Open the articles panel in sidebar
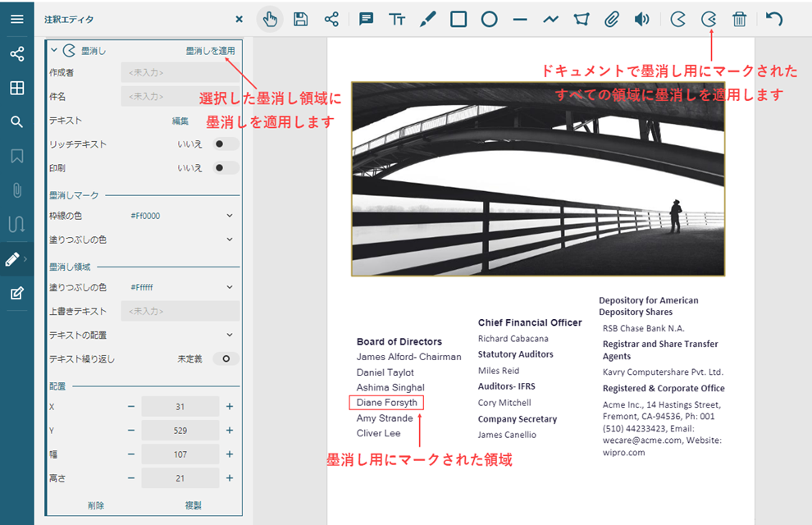Viewport: 812px width, 525px height. pos(16,224)
